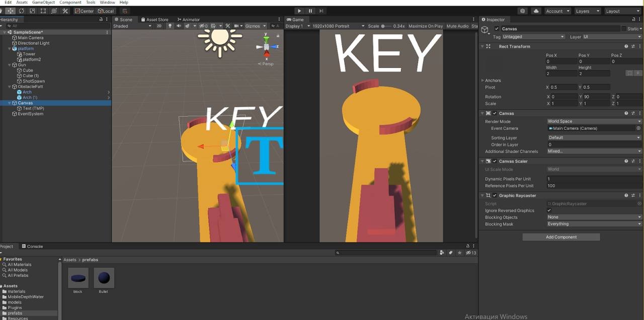
Task: Open the Blocking Mask dropdown
Action: (594, 224)
